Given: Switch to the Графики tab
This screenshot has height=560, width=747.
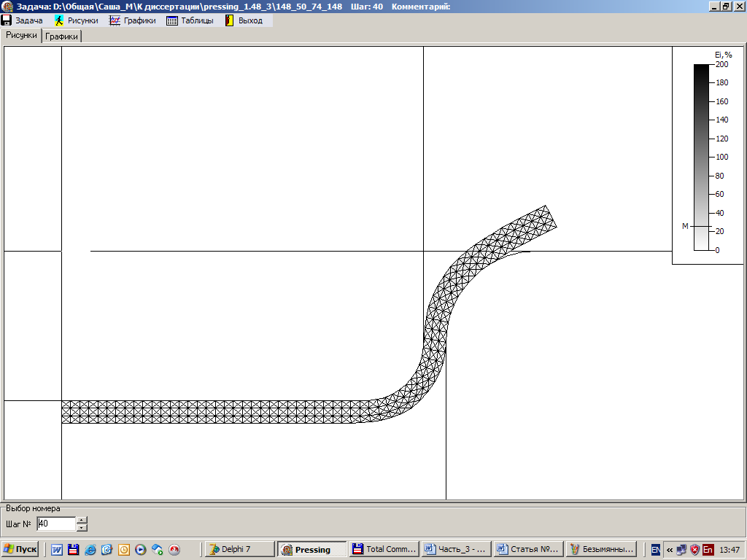Looking at the screenshot, I should [61, 36].
